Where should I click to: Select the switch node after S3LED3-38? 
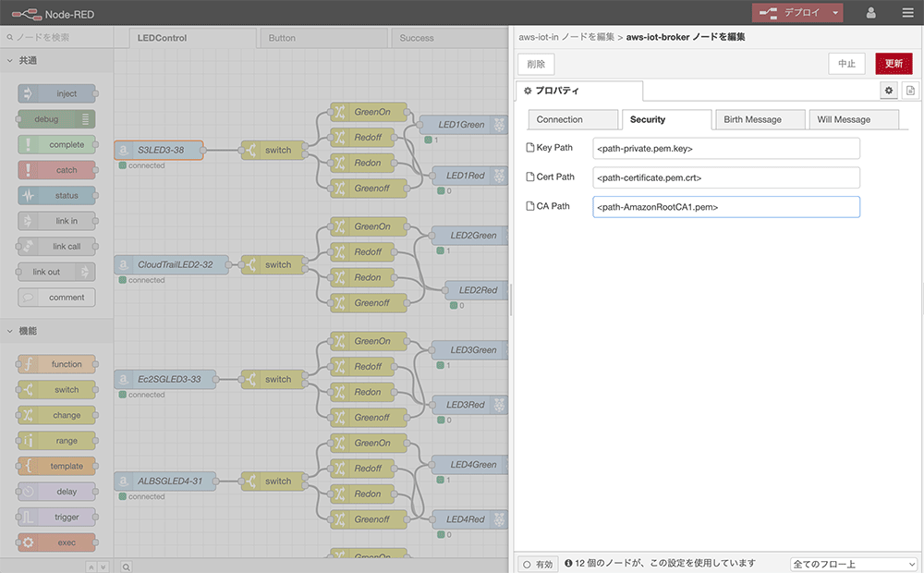pyautogui.click(x=274, y=150)
